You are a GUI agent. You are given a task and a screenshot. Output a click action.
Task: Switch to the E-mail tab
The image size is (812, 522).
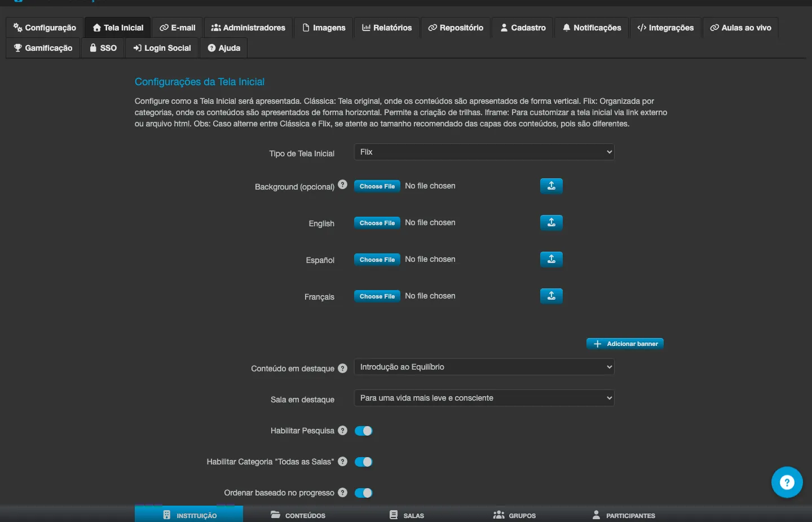click(178, 28)
